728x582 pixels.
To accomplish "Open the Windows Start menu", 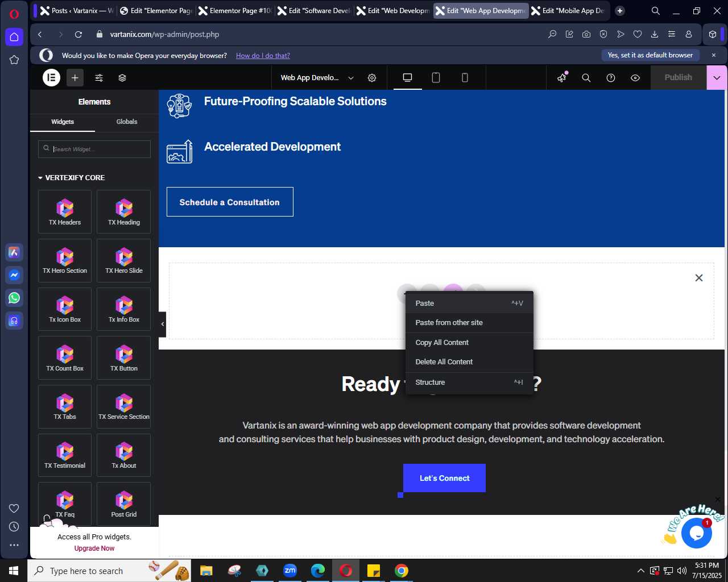I will tap(14, 571).
